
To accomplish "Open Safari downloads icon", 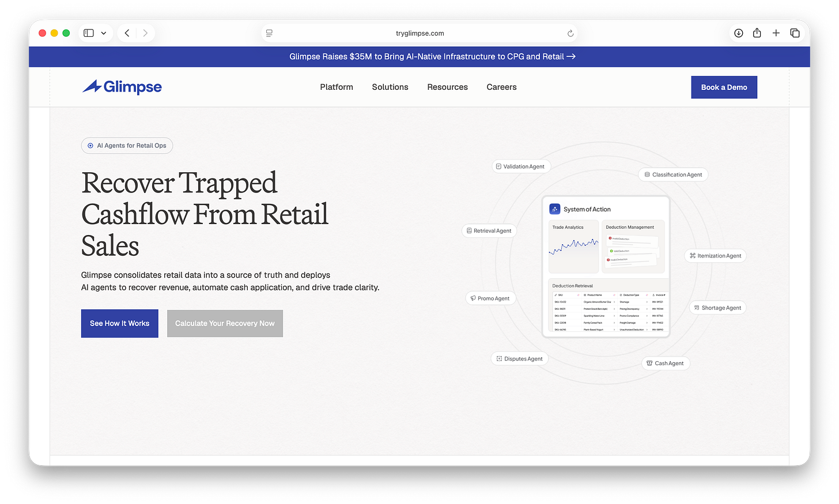I will (739, 33).
